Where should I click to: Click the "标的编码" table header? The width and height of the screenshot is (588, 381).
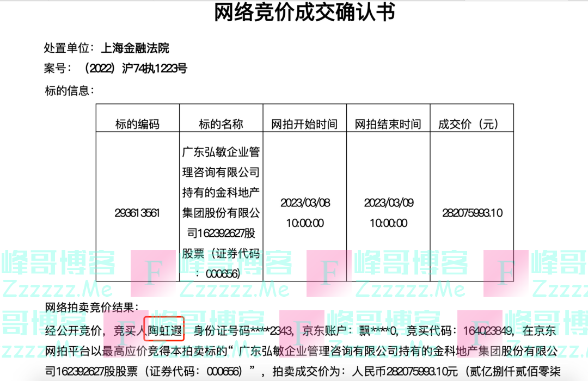coord(138,124)
